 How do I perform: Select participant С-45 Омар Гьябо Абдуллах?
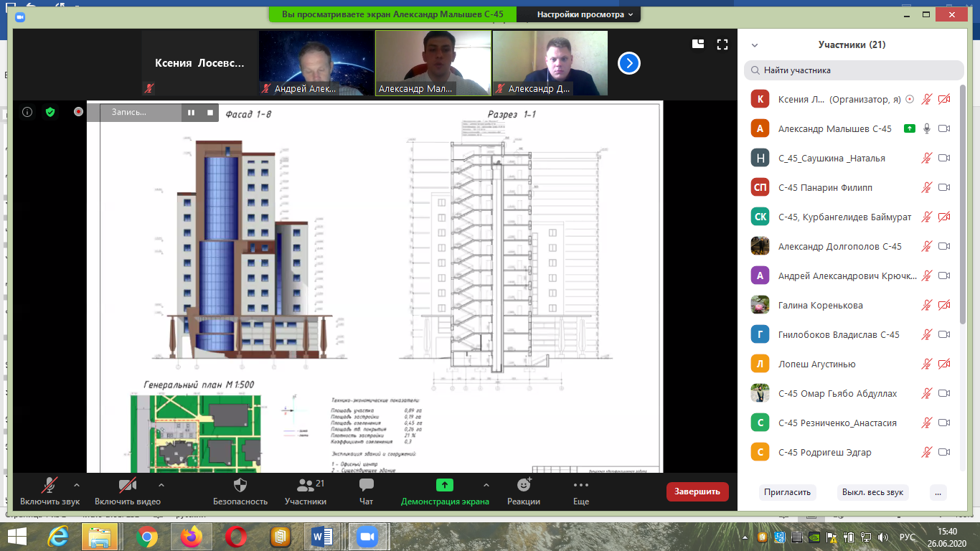point(853,393)
